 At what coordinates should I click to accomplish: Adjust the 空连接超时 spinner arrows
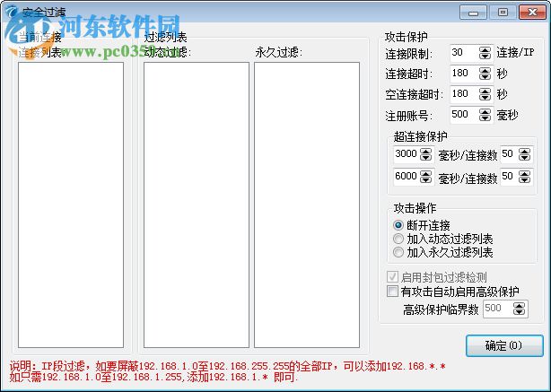point(485,94)
